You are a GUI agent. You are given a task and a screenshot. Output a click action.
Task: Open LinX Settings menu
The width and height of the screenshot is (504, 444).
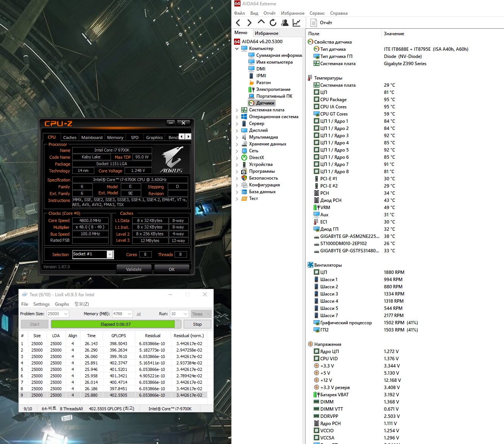point(41,304)
